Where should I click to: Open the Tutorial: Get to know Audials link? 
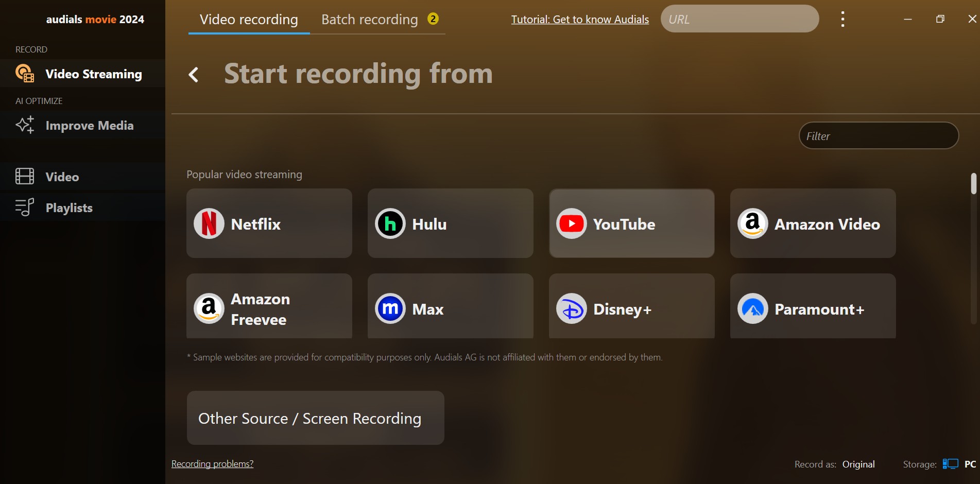(x=580, y=20)
